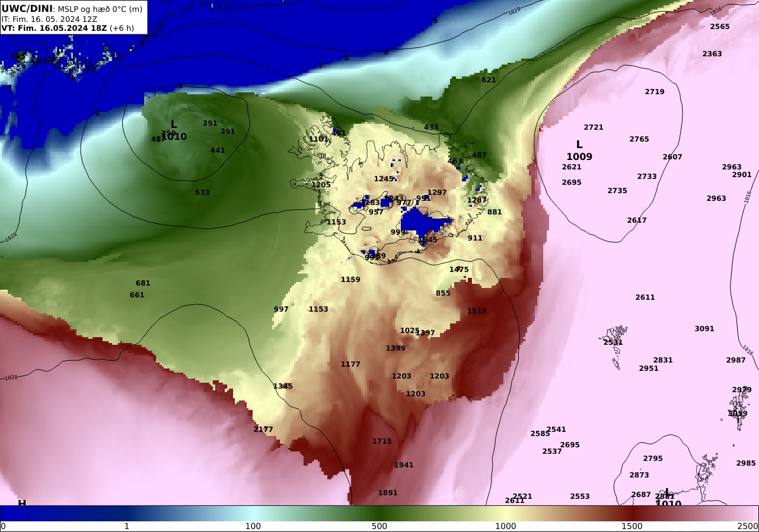Click the height value 2553
Screen dimensions: 759x532
pyautogui.click(x=580, y=496)
